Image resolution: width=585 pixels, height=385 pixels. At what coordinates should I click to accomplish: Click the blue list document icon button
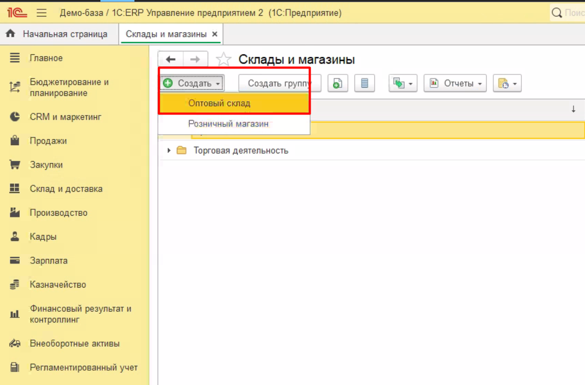[365, 83]
